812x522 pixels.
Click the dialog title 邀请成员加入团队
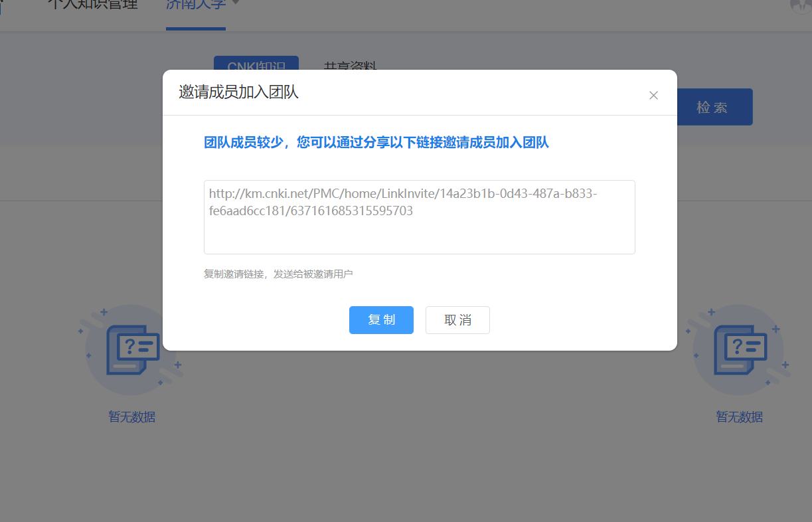coord(238,92)
